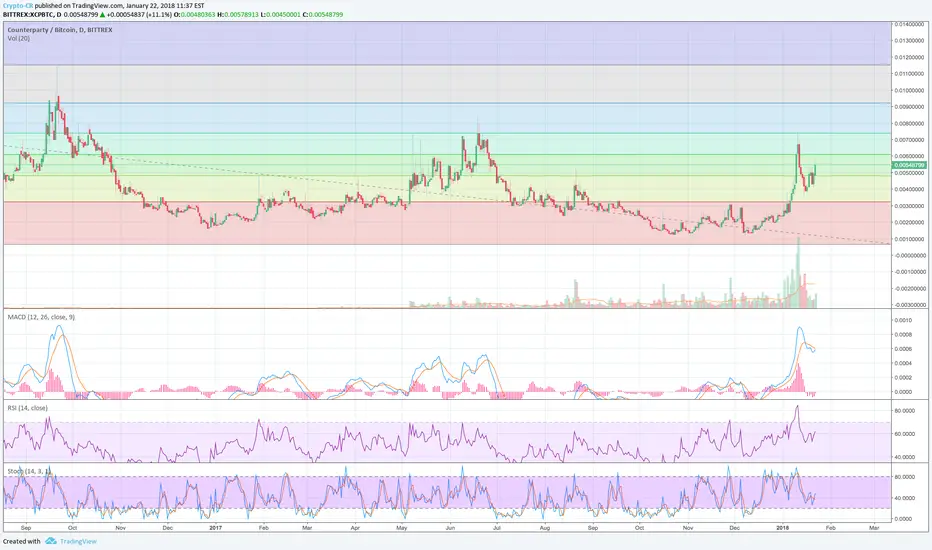Click the Jun label on the time axis
This screenshot has height=550, width=932.
click(x=449, y=527)
